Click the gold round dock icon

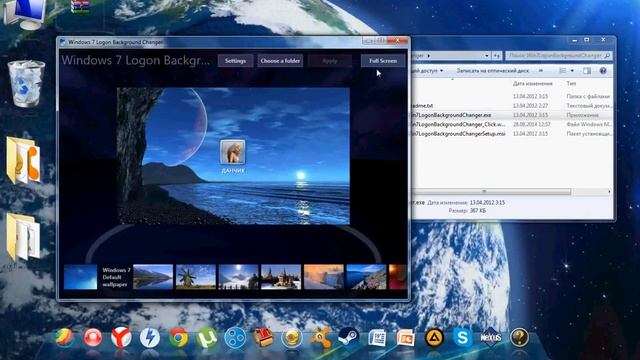(291, 338)
